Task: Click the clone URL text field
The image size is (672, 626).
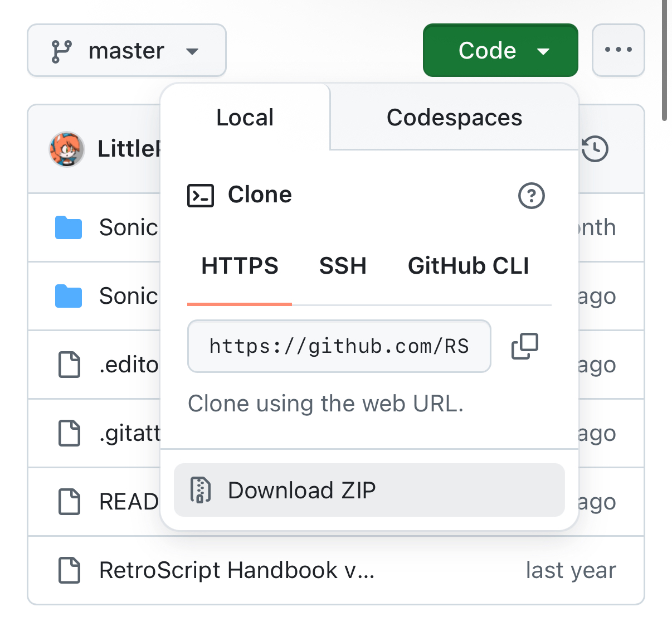Action: [339, 346]
